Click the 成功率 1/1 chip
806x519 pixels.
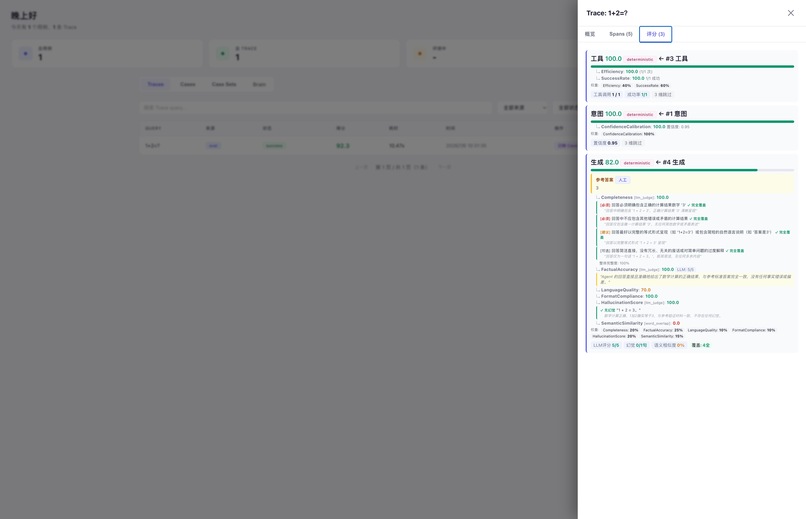point(637,95)
